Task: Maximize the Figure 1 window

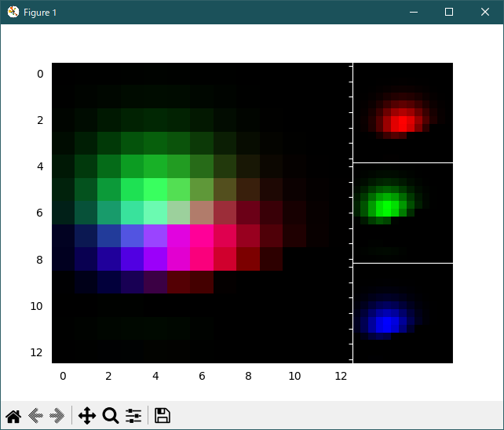Action: point(449,13)
